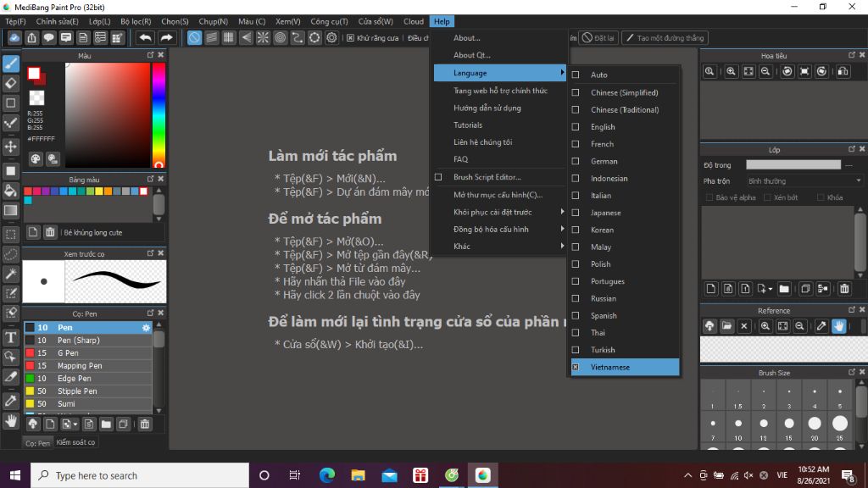Open Hướng dẫn sử dụng from Help menu

(487, 108)
